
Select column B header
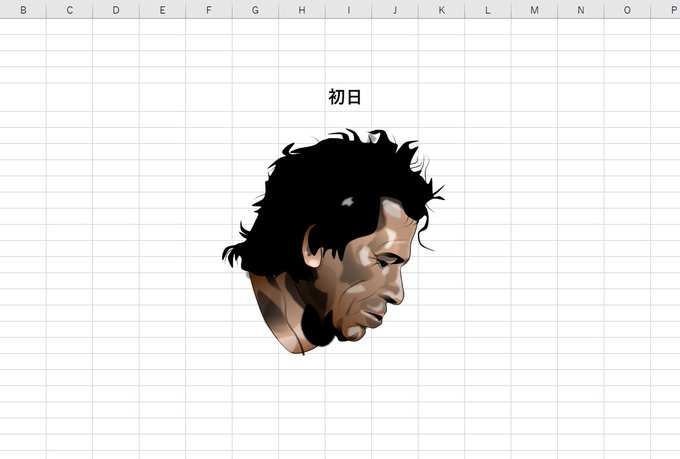tap(23, 10)
